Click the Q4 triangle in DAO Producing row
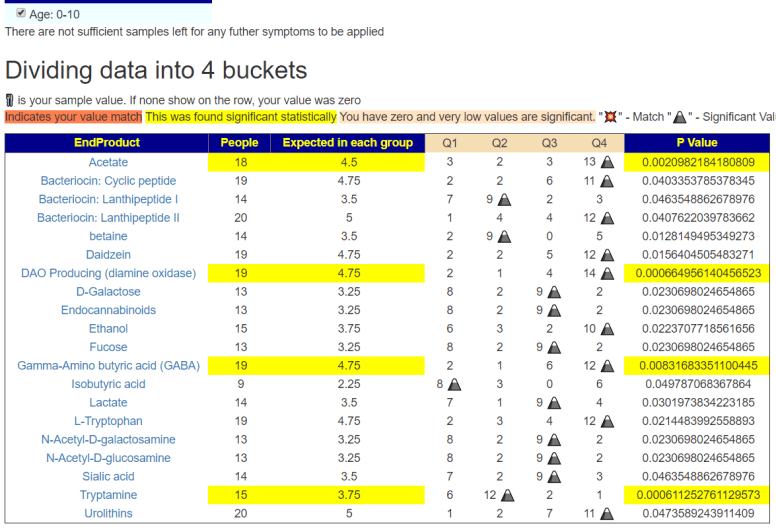776x528 pixels. 607,273
